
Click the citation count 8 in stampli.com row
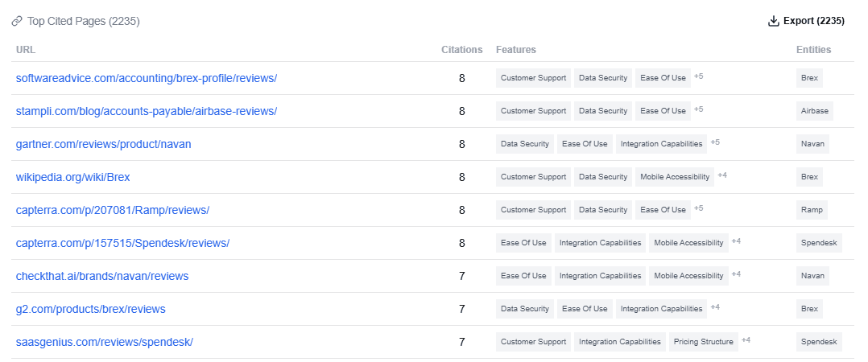pyautogui.click(x=461, y=111)
